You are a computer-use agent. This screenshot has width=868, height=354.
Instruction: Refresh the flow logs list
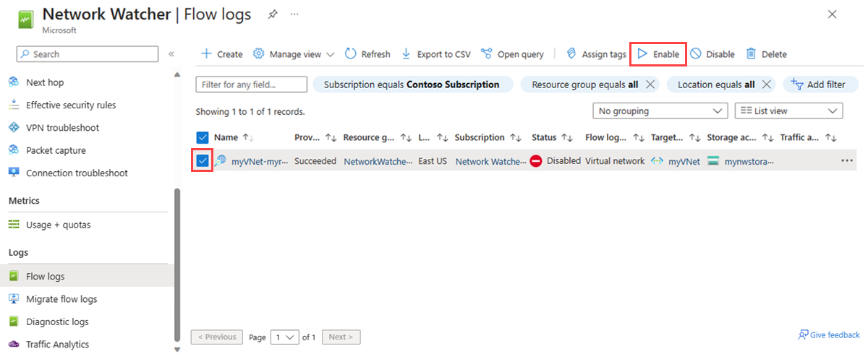point(367,54)
